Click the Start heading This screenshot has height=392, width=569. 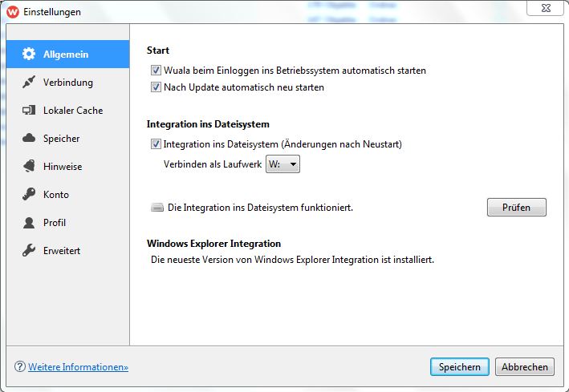coord(158,50)
